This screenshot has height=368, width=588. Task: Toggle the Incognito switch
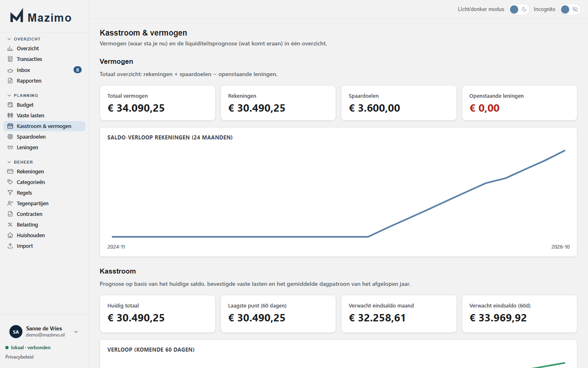click(x=570, y=9)
